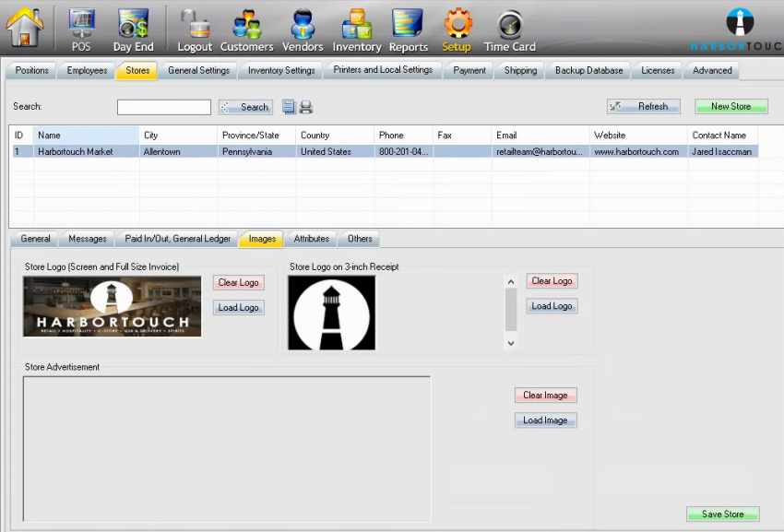
Task: Open the Vendors section
Action: click(x=303, y=29)
